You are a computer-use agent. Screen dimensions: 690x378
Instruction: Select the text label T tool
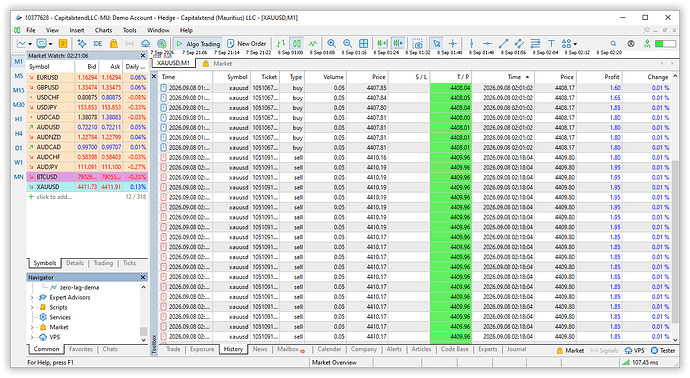pyautogui.click(x=551, y=44)
